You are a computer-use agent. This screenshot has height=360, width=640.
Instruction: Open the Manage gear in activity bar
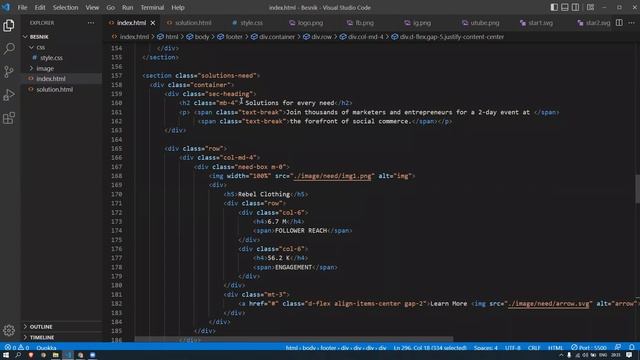coord(9,330)
